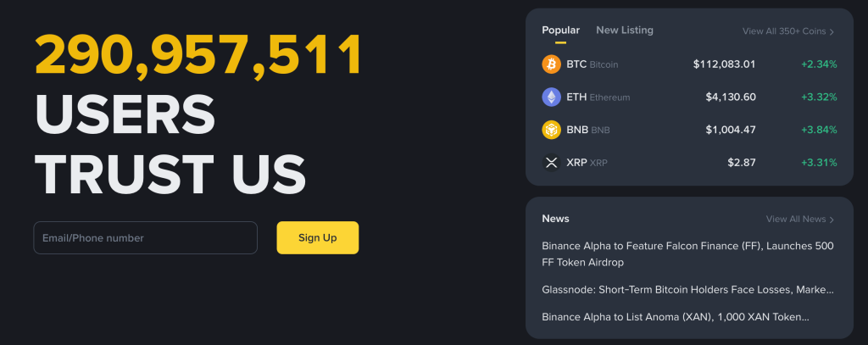This screenshot has height=345, width=868.
Task: Read the Falcon Finance FF airdrop news
Action: 687,254
